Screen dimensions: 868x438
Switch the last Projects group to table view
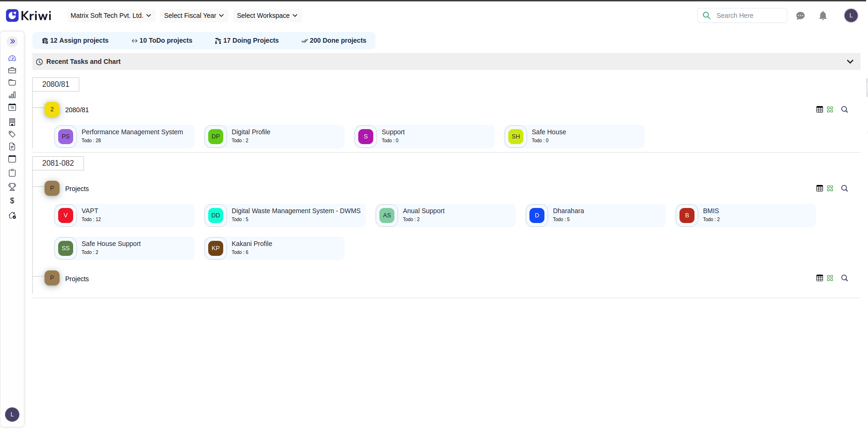[819, 278]
